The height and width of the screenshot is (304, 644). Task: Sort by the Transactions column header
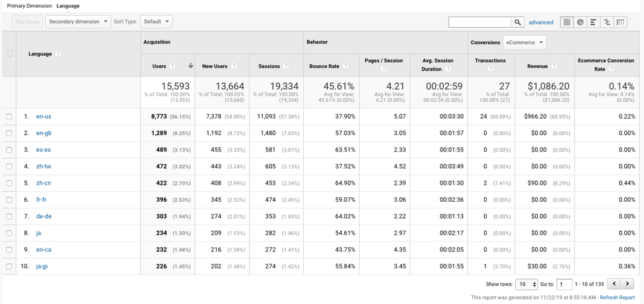(x=490, y=60)
